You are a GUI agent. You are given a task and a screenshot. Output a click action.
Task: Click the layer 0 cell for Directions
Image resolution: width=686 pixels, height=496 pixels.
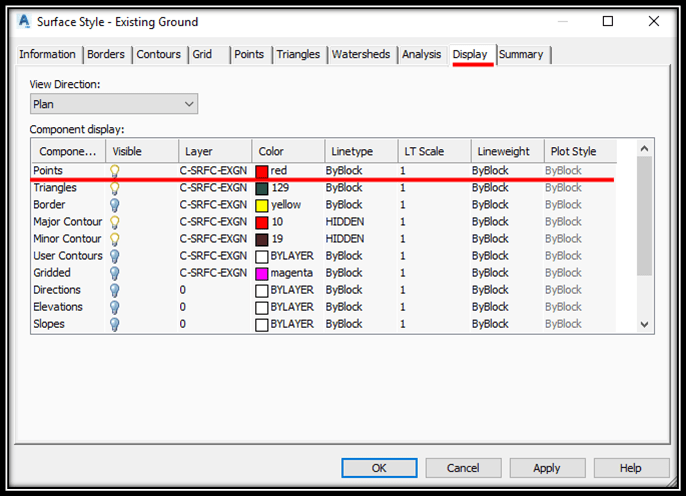(x=182, y=290)
